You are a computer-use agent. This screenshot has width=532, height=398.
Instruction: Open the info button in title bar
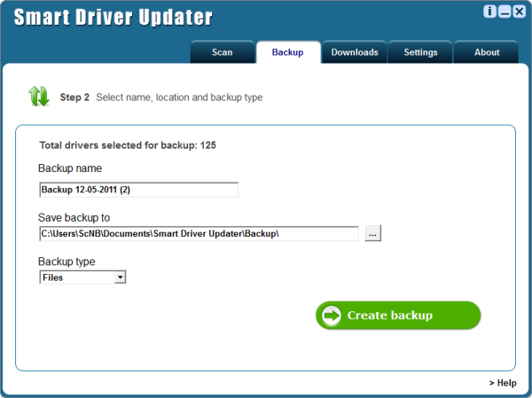489,12
